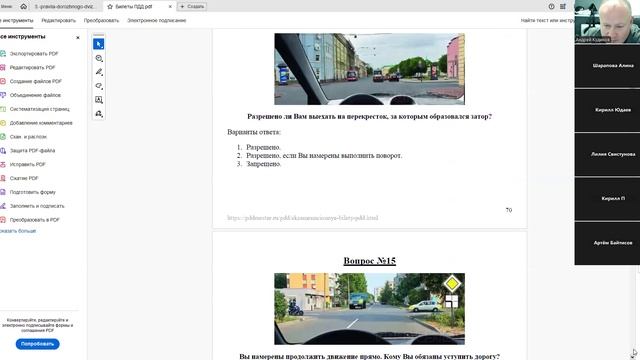Click Преобразовать в PDF icon
The height and width of the screenshot is (360, 640).
point(3,220)
